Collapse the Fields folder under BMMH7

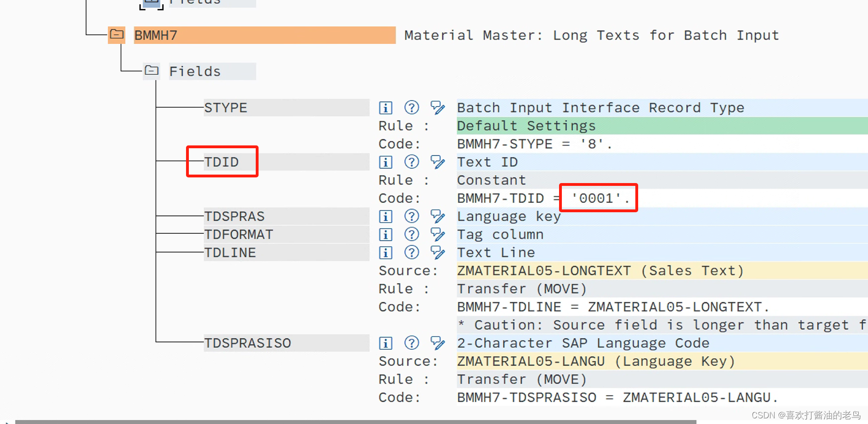[151, 71]
